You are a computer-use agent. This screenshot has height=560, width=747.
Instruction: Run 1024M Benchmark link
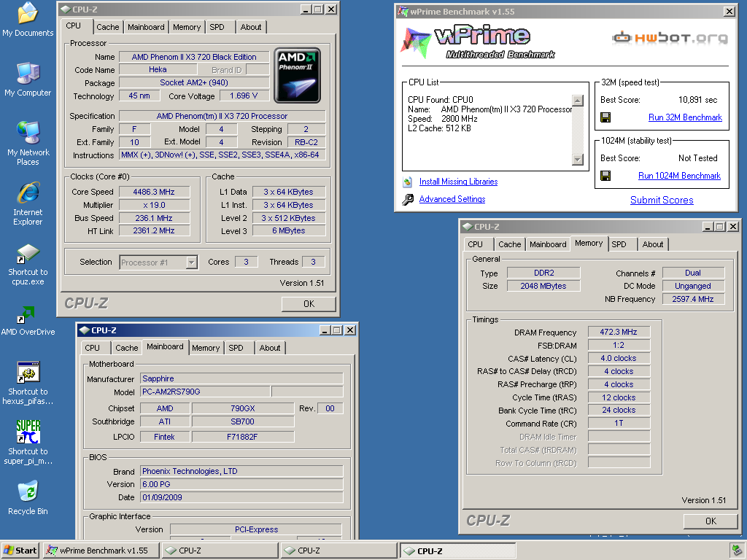(679, 176)
